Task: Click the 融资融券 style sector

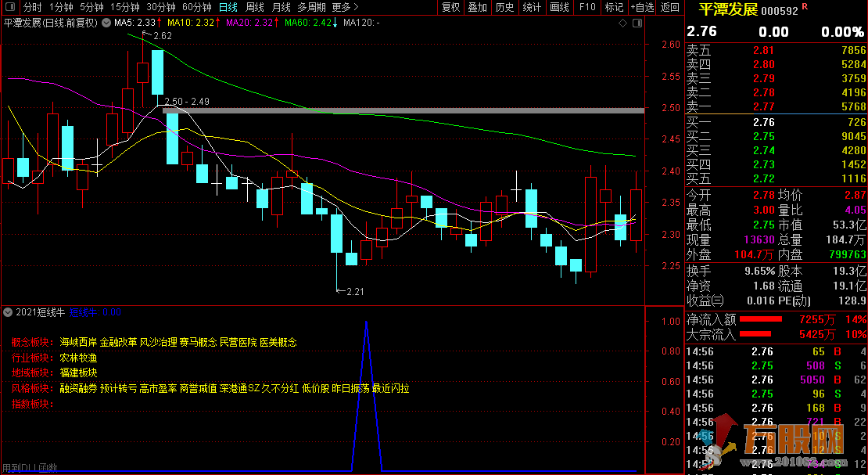Action: 78,389
